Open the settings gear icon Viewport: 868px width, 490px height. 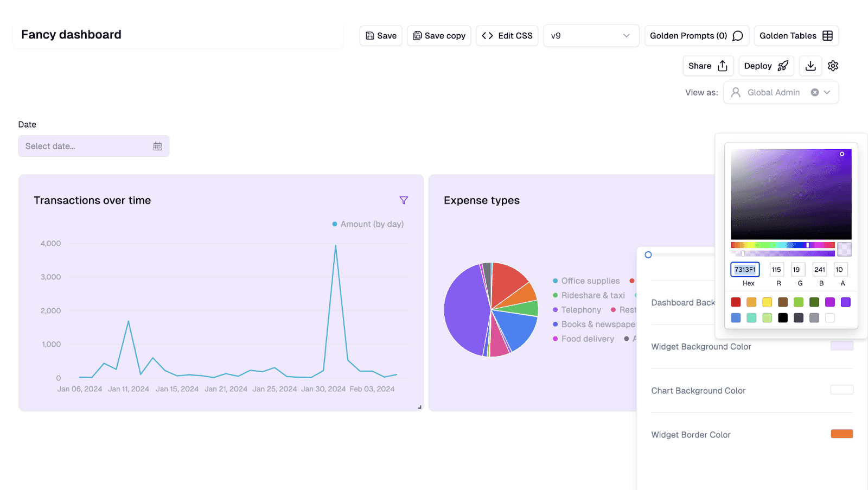tap(833, 66)
